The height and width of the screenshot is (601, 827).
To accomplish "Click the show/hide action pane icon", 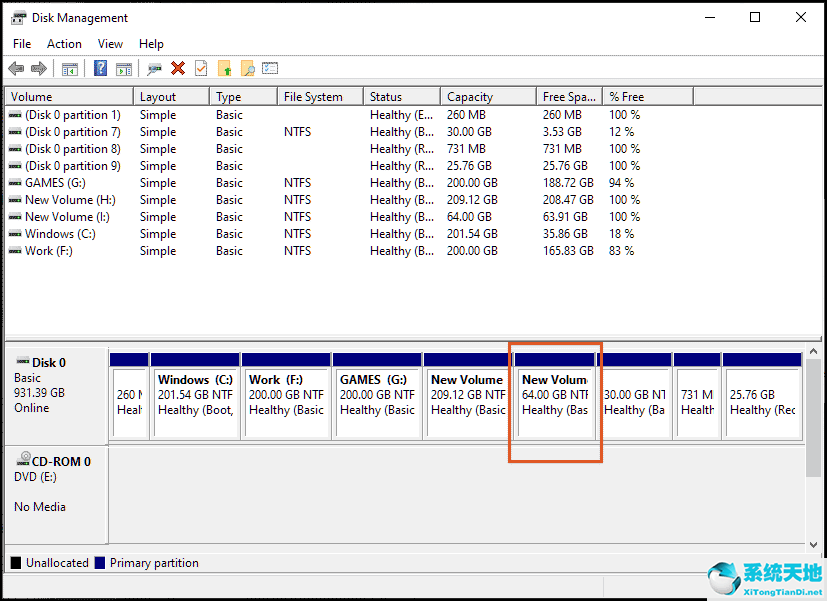I will pos(125,68).
